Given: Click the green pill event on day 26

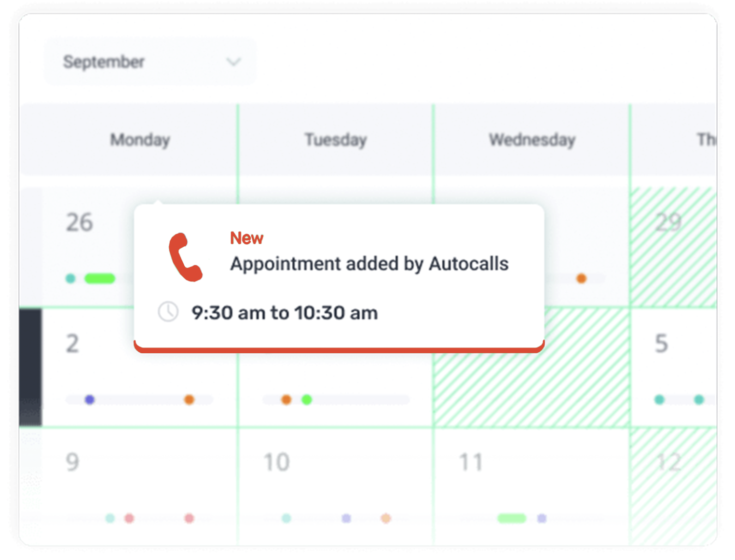Looking at the screenshot, I should (x=100, y=279).
